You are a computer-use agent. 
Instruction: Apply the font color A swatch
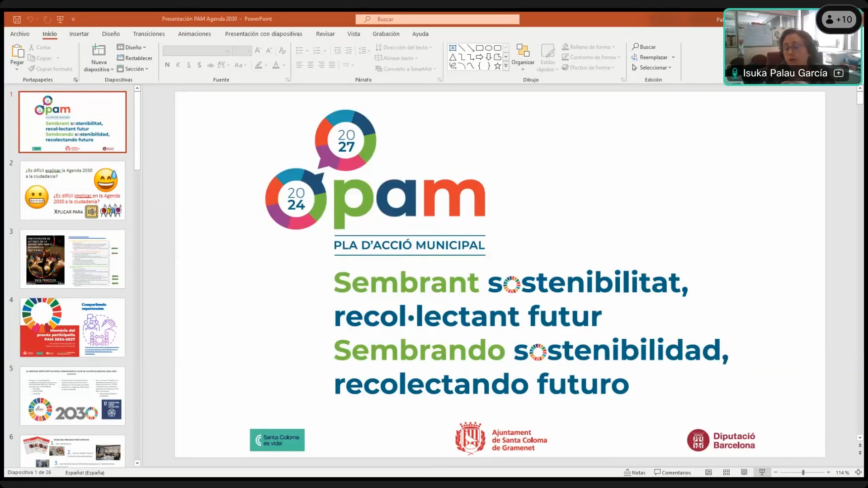click(276, 65)
